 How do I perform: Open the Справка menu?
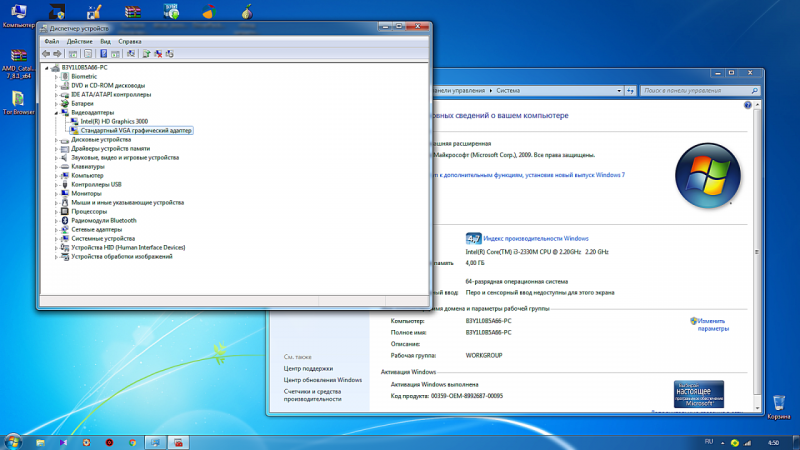(130, 41)
